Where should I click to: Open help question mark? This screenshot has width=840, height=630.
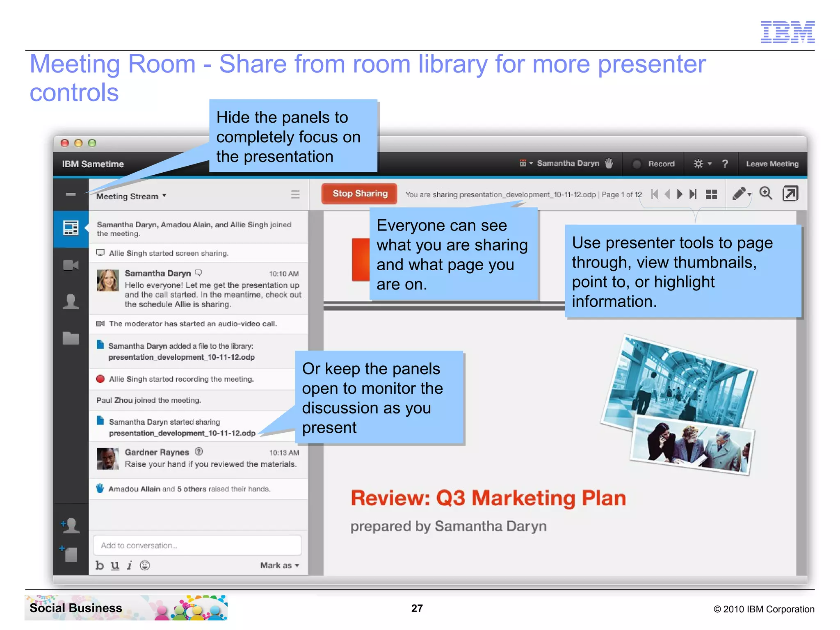tap(725, 164)
